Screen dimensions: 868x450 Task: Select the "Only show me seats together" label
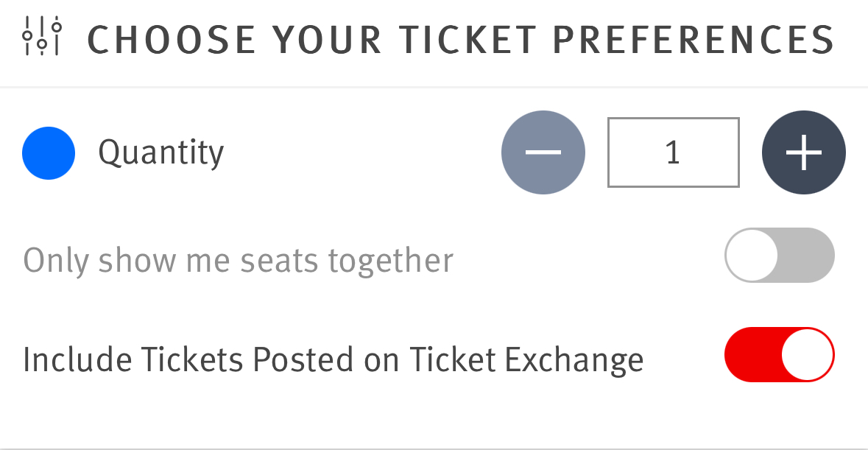pyautogui.click(x=238, y=261)
